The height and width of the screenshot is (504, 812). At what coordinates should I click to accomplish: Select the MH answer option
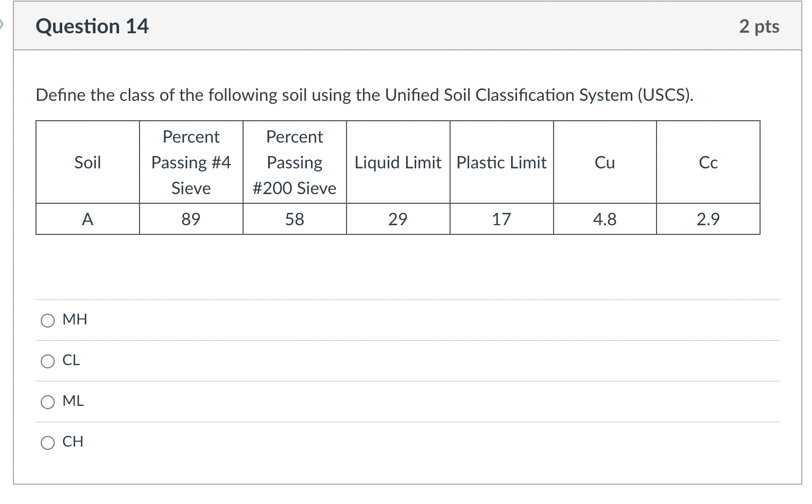48,320
